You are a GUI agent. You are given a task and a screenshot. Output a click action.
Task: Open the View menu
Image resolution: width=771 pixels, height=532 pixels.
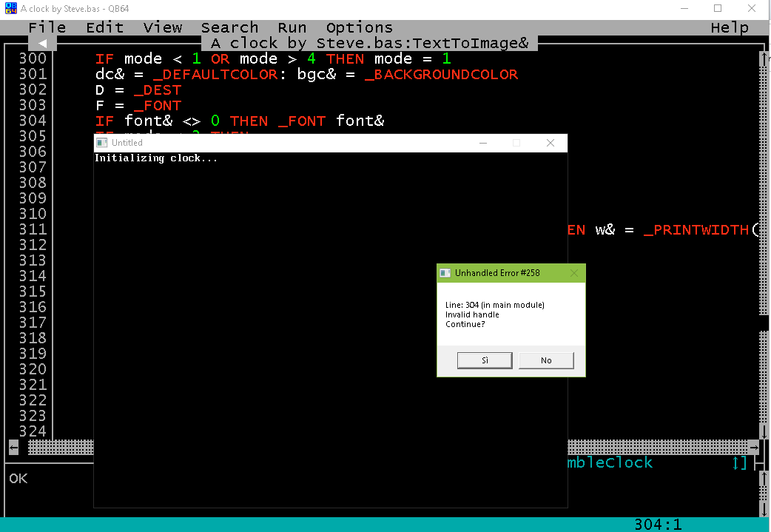[163, 27]
